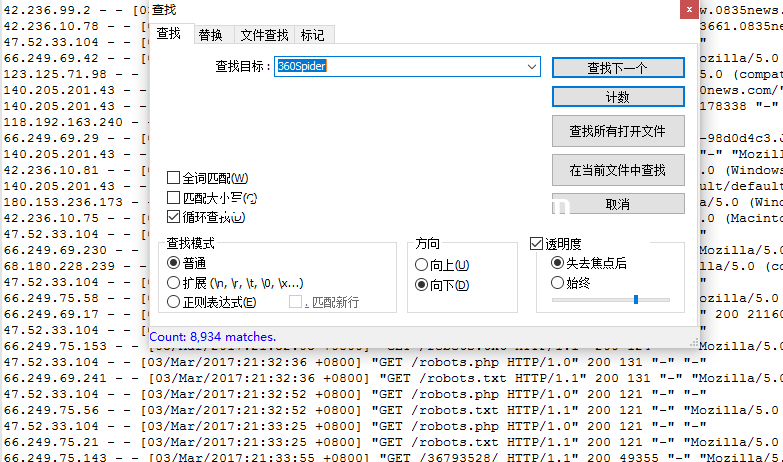Set search direction to 向上
The width and height of the screenshot is (783, 462).
click(x=422, y=265)
